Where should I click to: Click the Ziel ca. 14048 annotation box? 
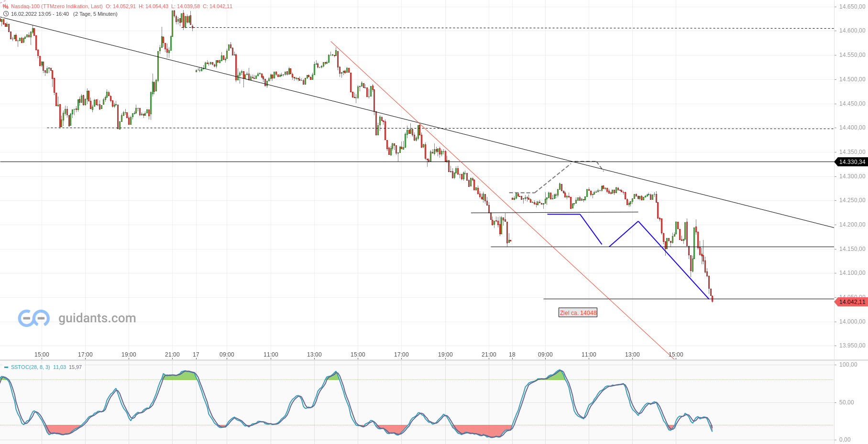click(577, 313)
